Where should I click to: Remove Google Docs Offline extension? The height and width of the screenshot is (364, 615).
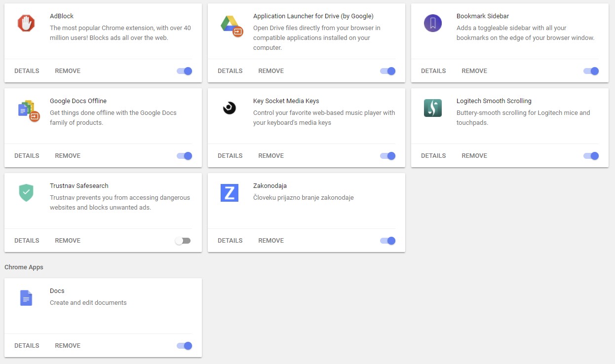tap(68, 156)
